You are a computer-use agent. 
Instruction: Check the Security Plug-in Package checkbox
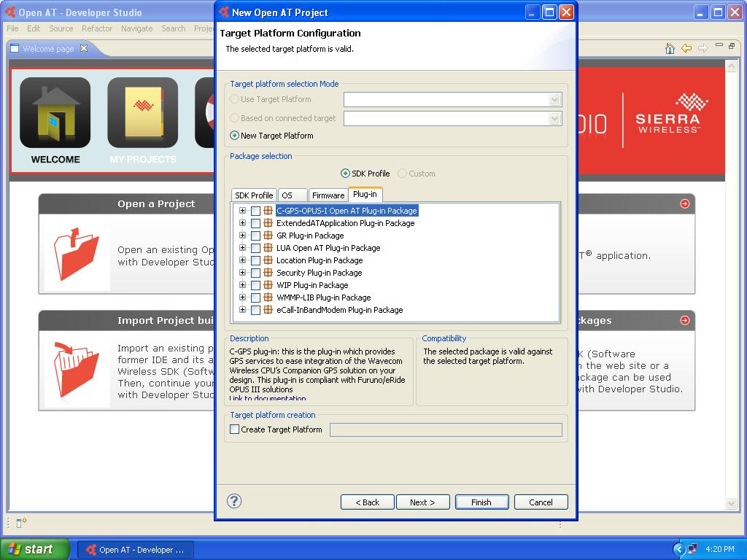[256, 273]
